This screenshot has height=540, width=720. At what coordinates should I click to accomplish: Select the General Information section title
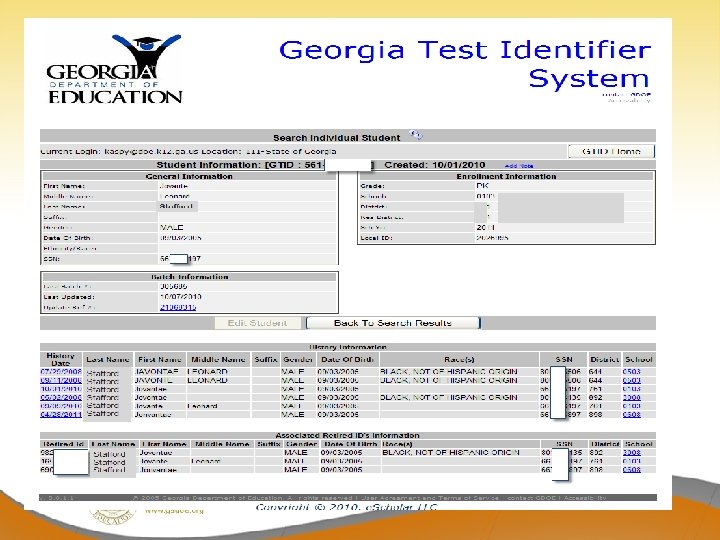point(189,176)
